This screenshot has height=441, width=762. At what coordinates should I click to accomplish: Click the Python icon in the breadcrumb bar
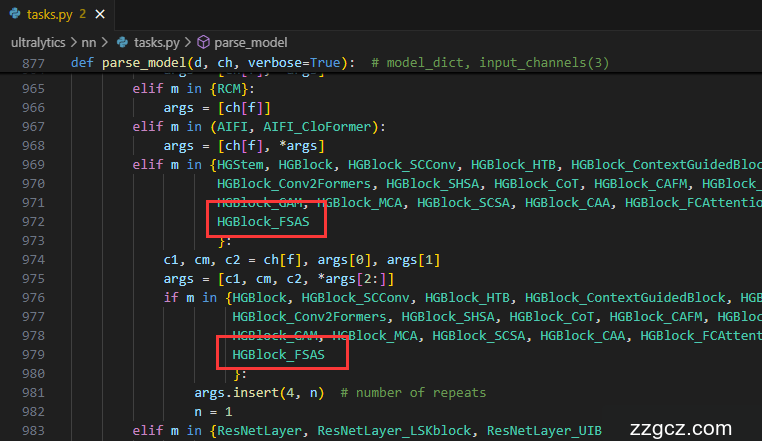[x=123, y=42]
